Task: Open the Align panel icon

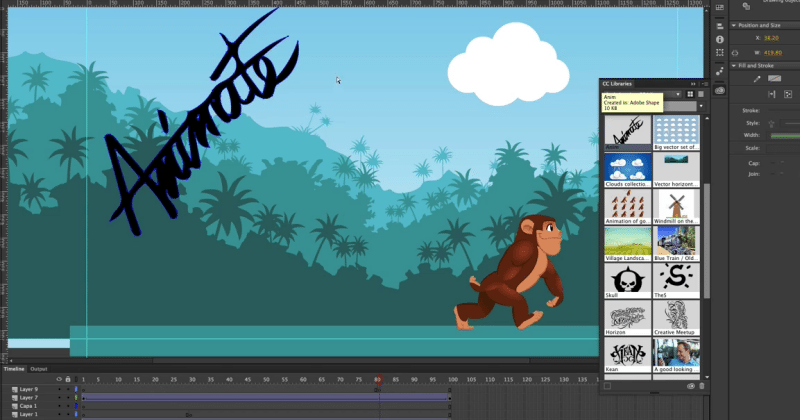Action: (719, 24)
